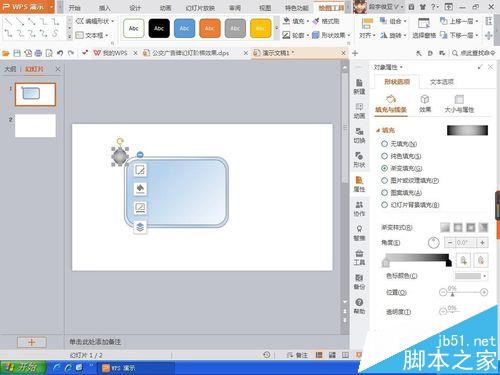Viewport: 500px width, 375px height.
Task: Click the angle value input field
Action: pyautogui.click(x=466, y=243)
